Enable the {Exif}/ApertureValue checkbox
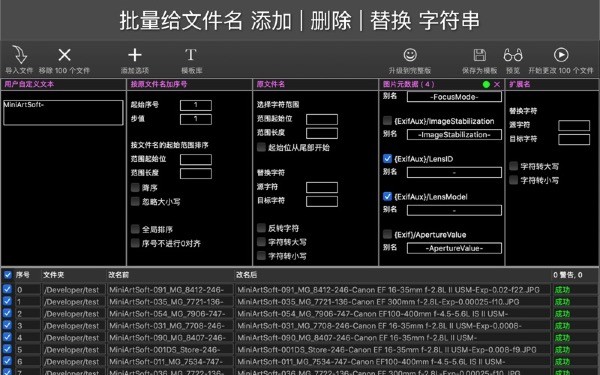Image resolution: width=600 pixels, height=375 pixels. 387,234
